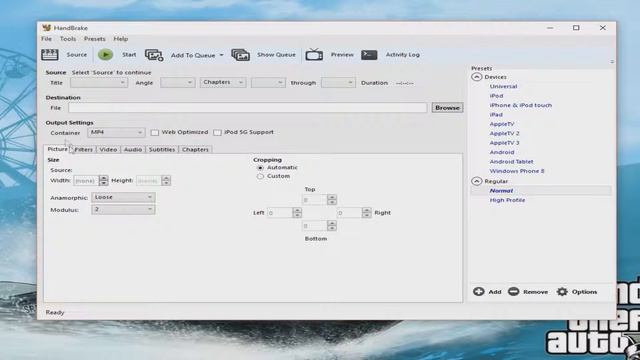Click the Add preset label
The height and width of the screenshot is (360, 640).
point(495,292)
